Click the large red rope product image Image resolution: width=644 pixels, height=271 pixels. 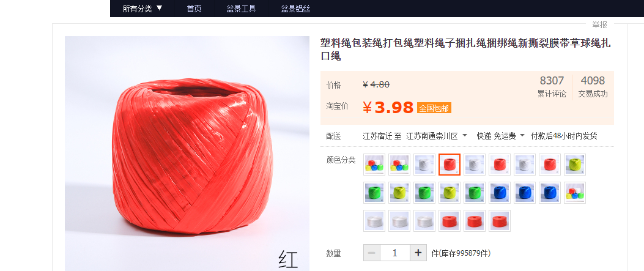(187, 154)
